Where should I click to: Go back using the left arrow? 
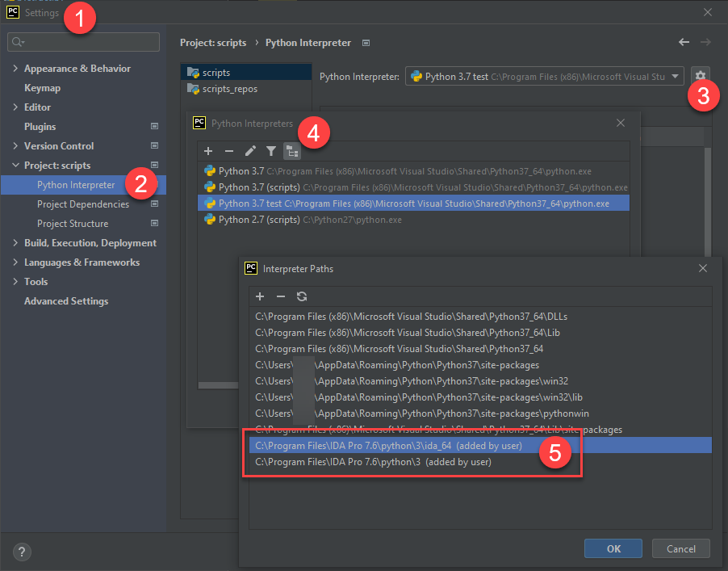click(x=684, y=42)
